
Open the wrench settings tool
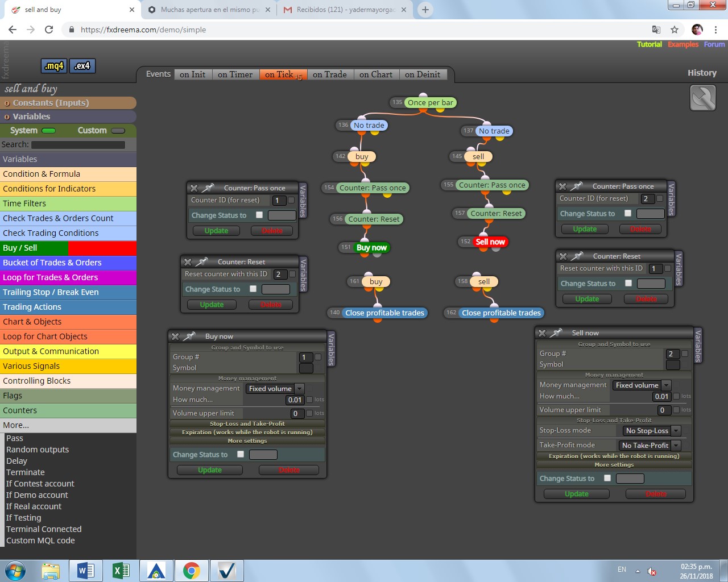coord(703,98)
